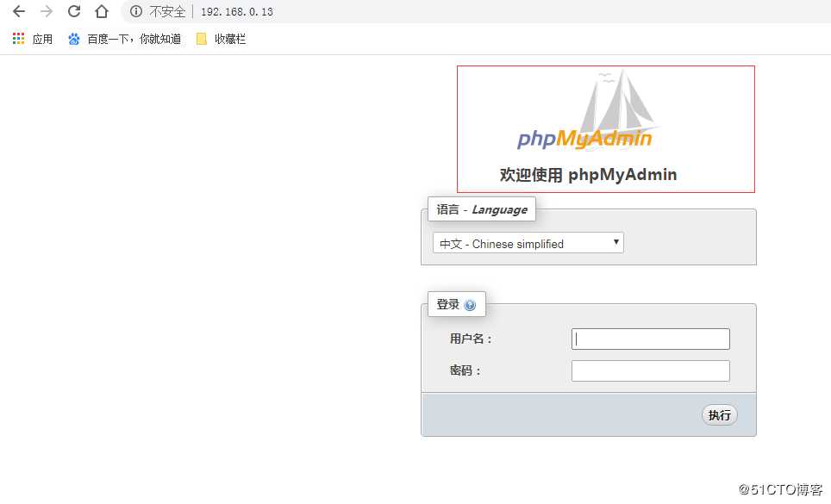Click the 登录 legend text
This screenshot has height=504, width=831.
(448, 304)
